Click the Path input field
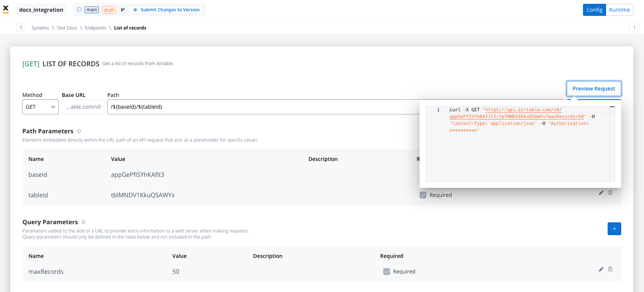 tap(263, 107)
